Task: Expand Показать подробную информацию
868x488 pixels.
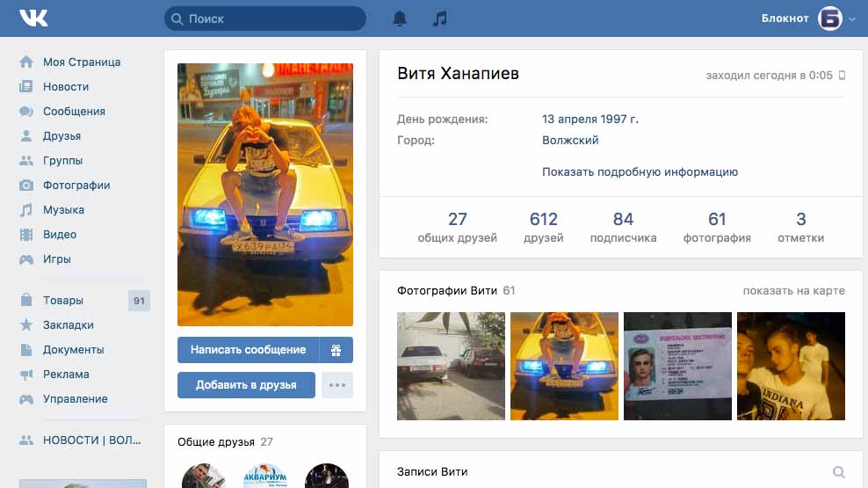Action: (640, 172)
